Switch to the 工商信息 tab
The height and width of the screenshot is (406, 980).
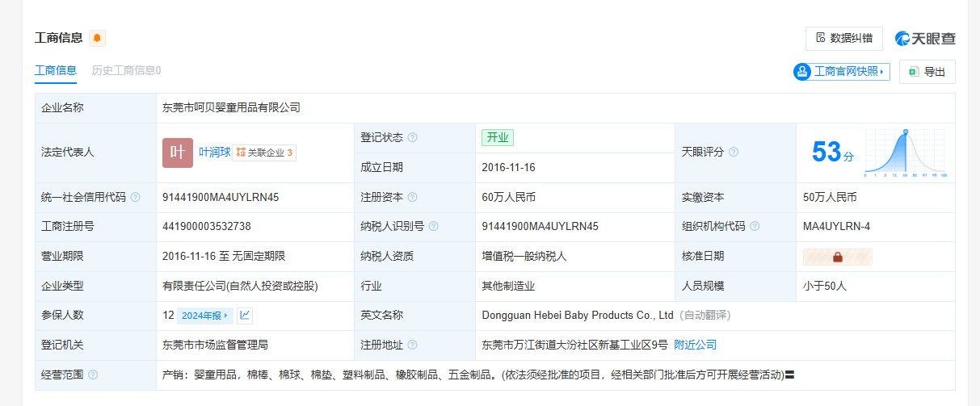click(55, 70)
